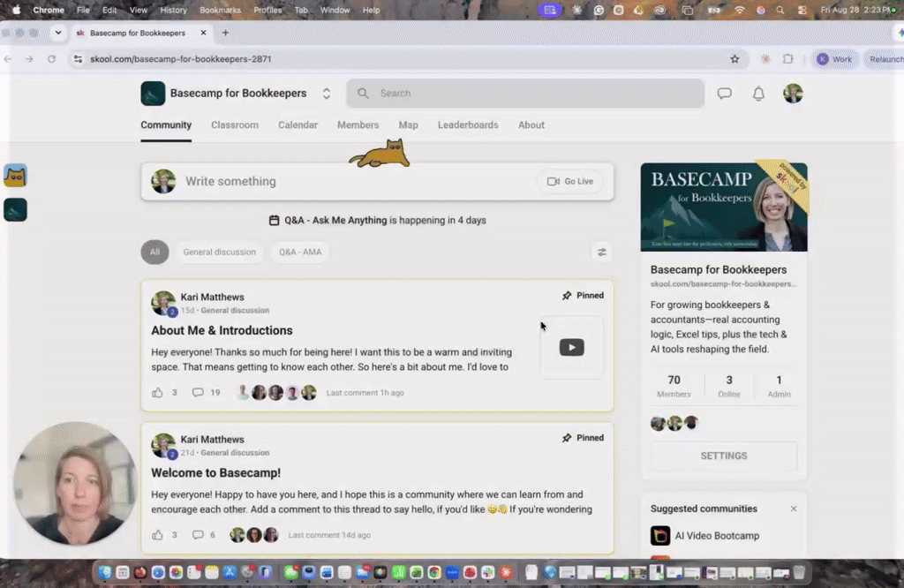This screenshot has height=588, width=904.
Task: Click the Go Live button
Action: tap(570, 181)
